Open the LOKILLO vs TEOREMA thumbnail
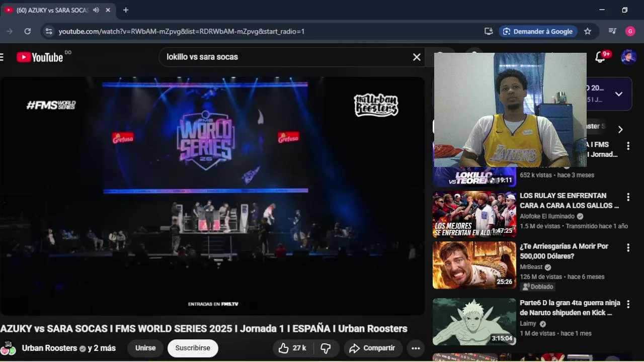Image resolution: width=644 pixels, height=362 pixels. pos(474,177)
